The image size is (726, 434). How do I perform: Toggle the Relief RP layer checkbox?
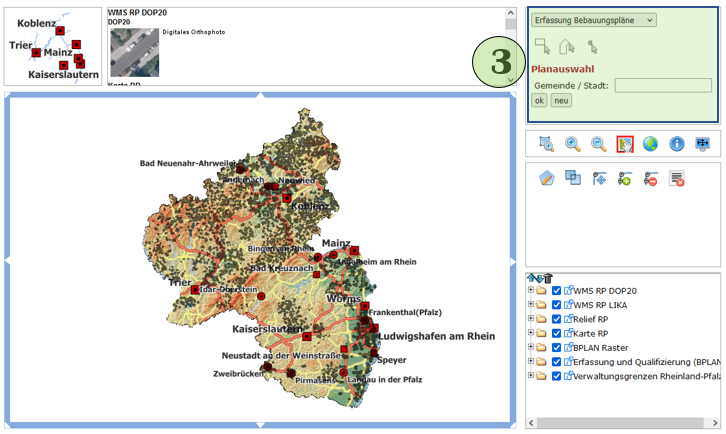[x=557, y=319]
